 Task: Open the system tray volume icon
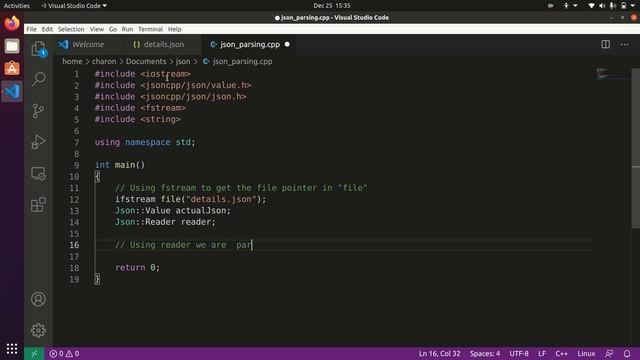point(602,6)
